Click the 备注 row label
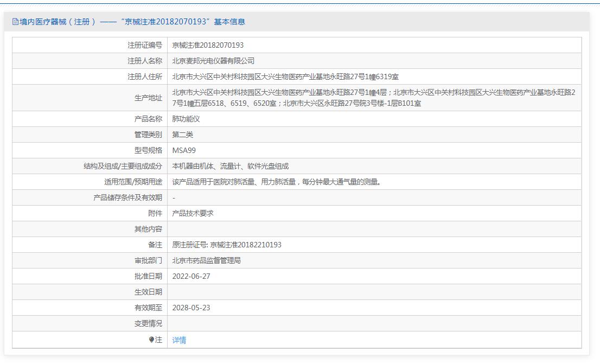 click(155, 245)
